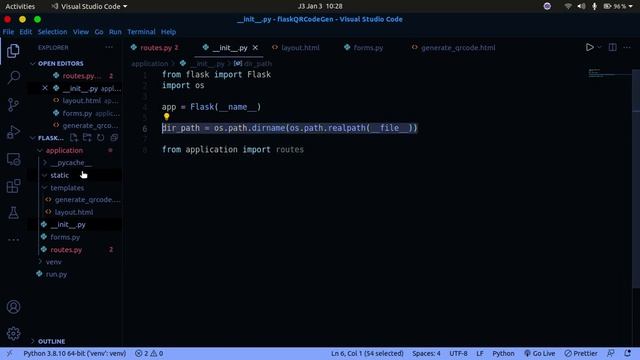The width and height of the screenshot is (640, 360).
Task: Open Ubuntu Activities overview
Action: [x=20, y=6]
